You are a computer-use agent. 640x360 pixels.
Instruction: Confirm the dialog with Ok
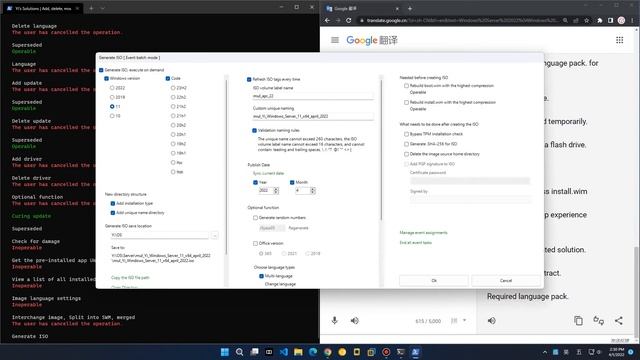coord(434,281)
